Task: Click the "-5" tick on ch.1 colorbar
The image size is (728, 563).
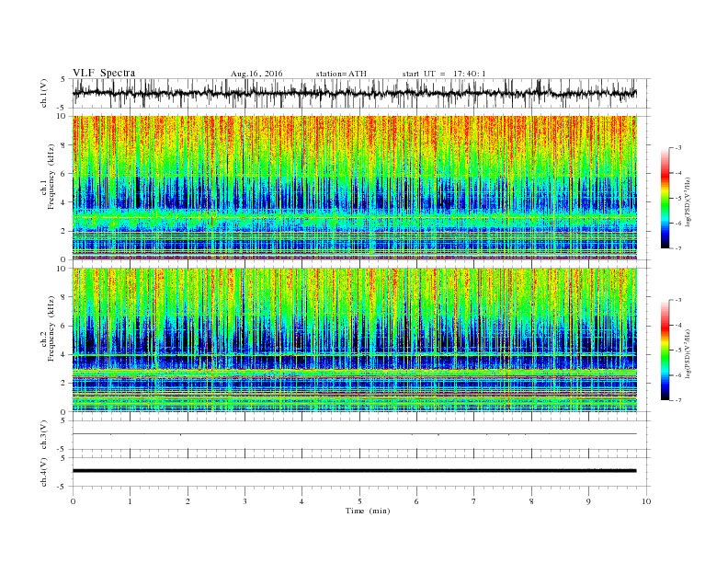Action: (678, 199)
